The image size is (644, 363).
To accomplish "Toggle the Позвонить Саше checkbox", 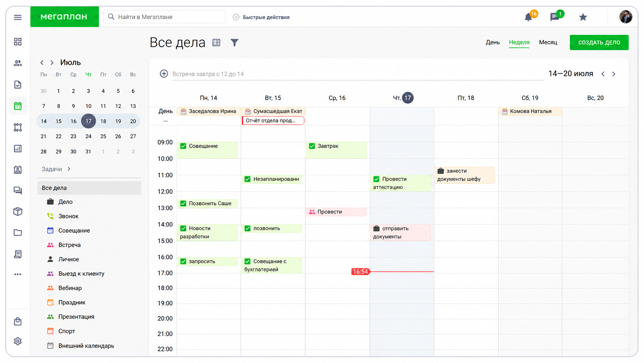I will click(183, 203).
